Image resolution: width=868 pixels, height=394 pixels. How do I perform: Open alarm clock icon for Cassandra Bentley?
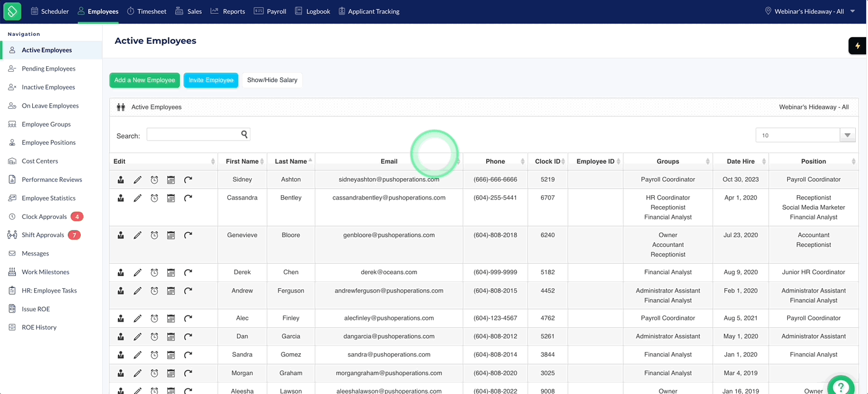[x=154, y=198]
